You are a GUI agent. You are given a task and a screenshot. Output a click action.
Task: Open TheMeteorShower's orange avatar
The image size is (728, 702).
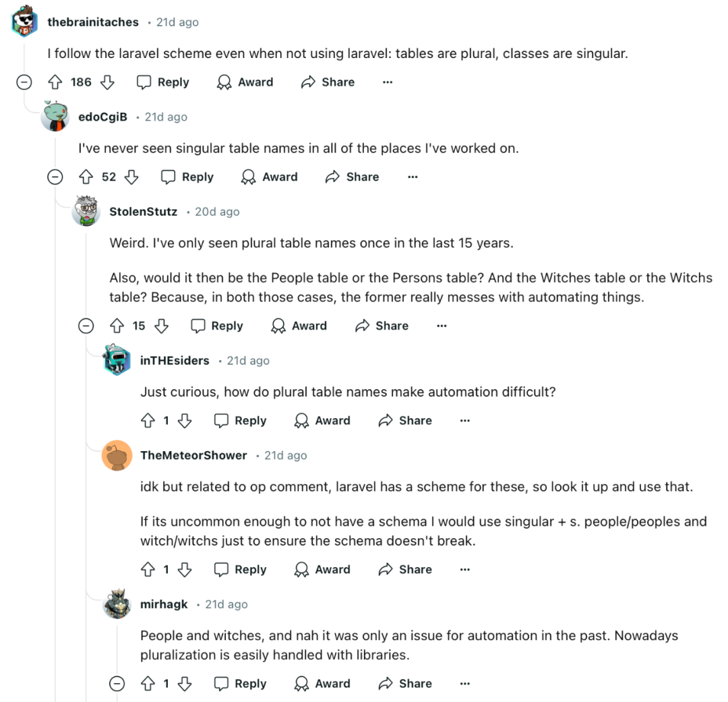(117, 455)
